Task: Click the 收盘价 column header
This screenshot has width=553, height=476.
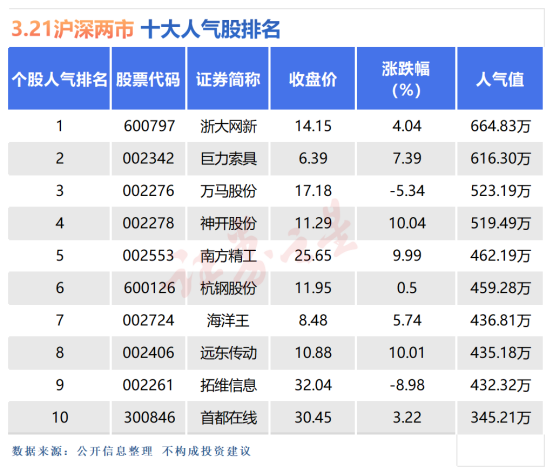Action: [x=312, y=78]
